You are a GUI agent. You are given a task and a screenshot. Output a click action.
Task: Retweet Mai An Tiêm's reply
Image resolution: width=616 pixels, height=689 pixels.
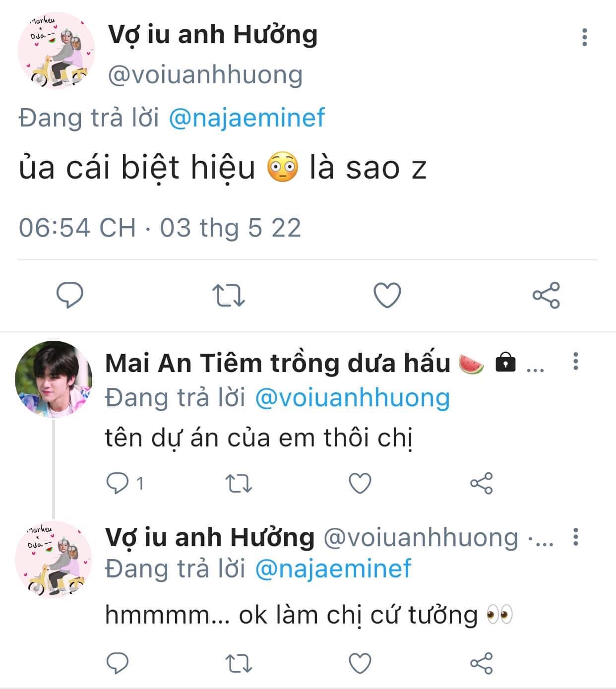[239, 484]
